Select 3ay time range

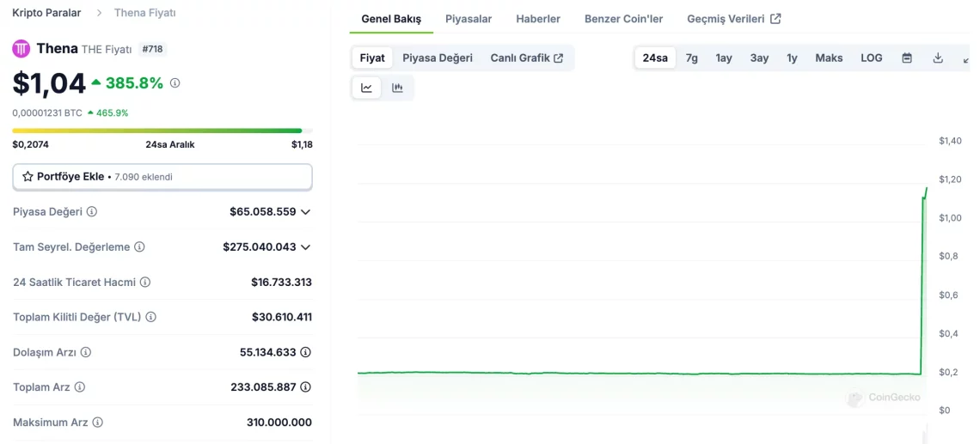click(759, 58)
